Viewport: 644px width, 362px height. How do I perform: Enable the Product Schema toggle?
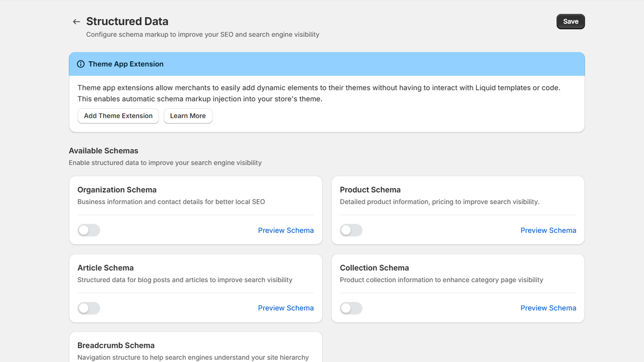[x=351, y=230]
